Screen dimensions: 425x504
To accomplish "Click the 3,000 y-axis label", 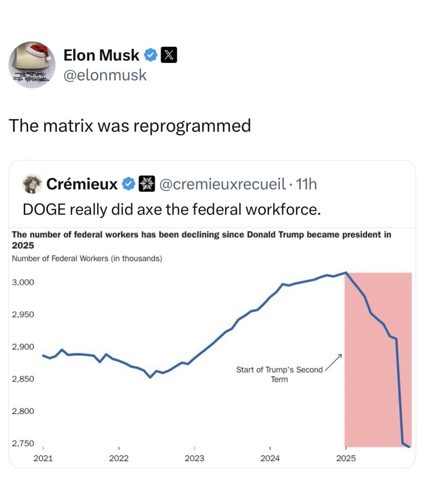I will (x=23, y=282).
